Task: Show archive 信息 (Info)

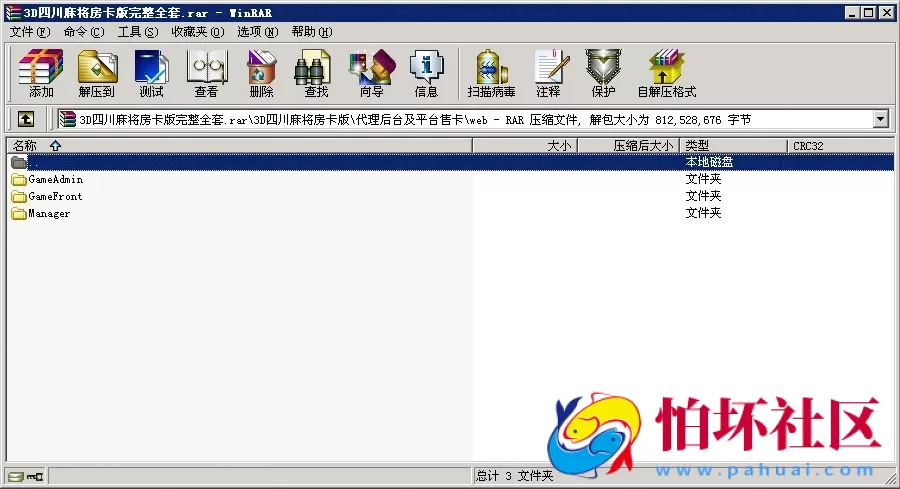Action: point(426,73)
